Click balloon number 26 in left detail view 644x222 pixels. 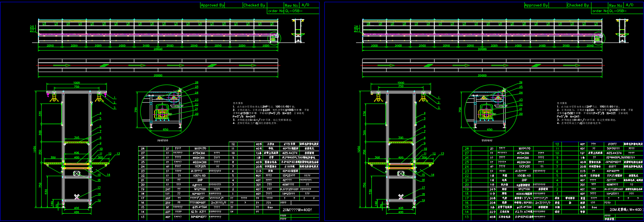[197, 82]
